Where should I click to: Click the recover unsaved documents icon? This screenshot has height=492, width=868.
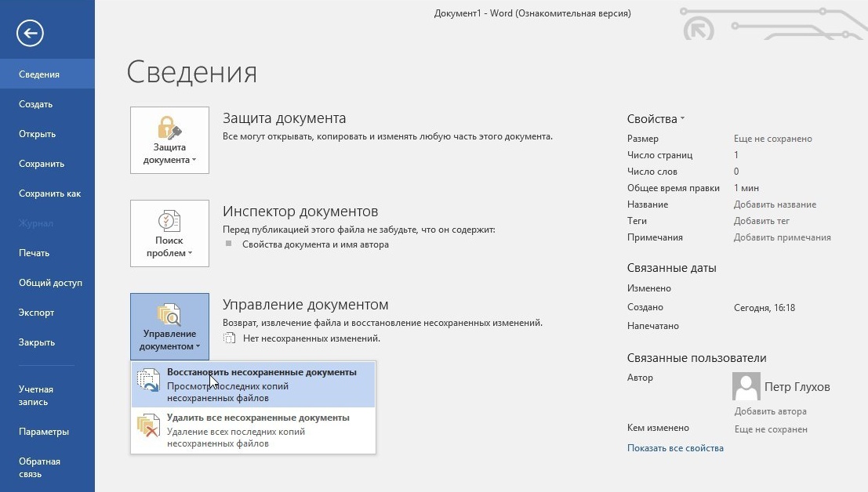(148, 380)
